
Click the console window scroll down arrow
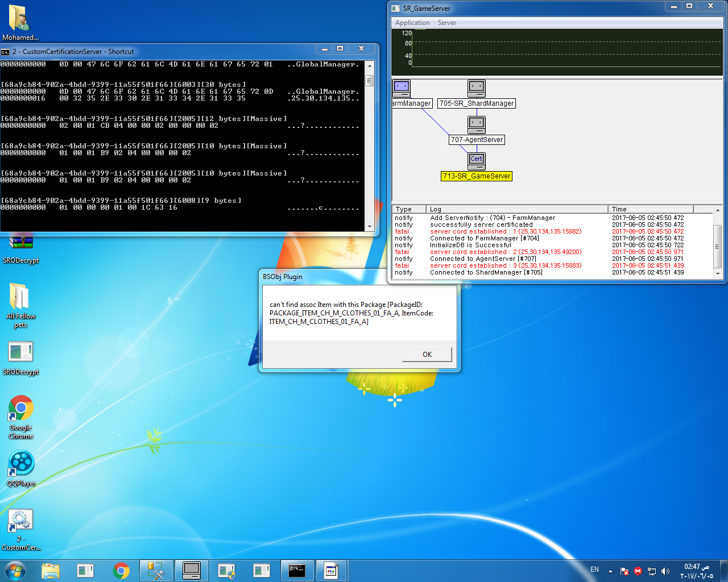(370, 226)
